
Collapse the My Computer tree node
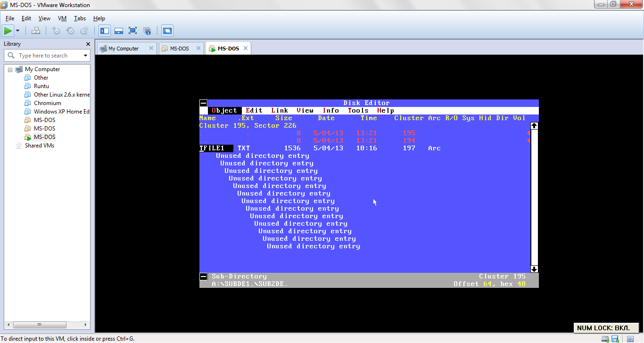tap(10, 69)
